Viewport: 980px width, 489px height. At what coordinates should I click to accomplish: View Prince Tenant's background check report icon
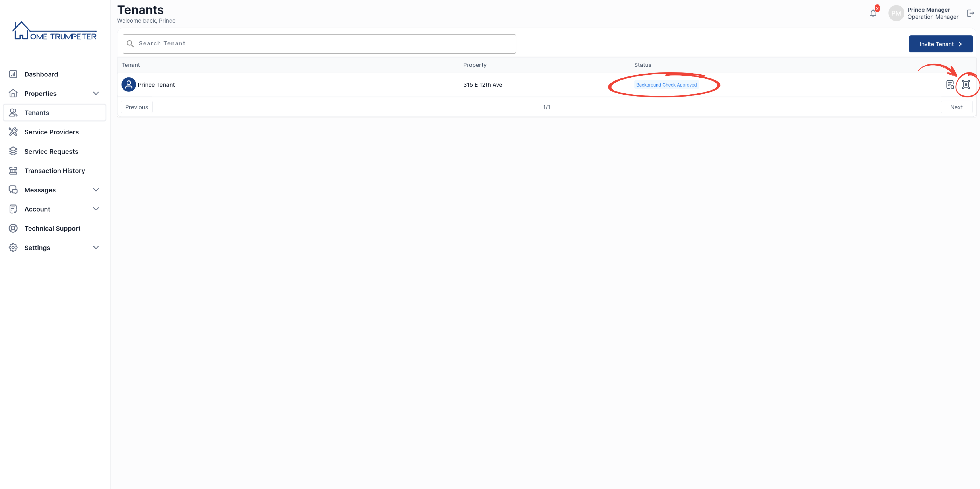click(950, 85)
